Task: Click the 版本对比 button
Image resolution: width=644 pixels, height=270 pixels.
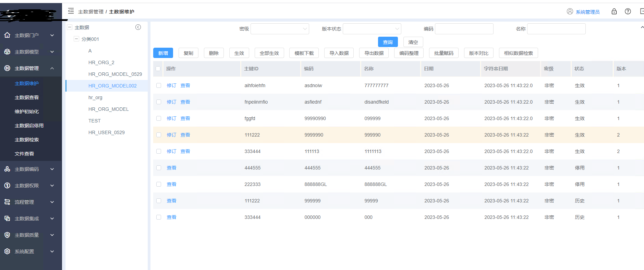Action: coord(479,53)
